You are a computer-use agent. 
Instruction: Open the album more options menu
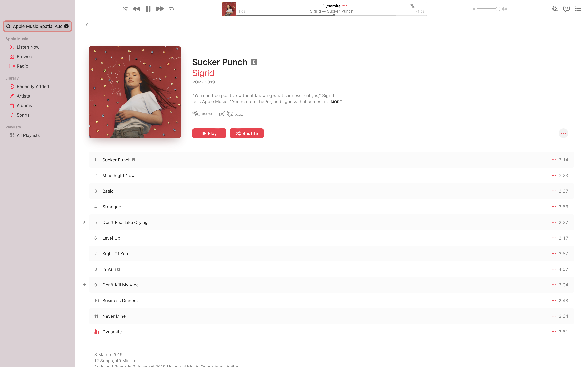563,133
